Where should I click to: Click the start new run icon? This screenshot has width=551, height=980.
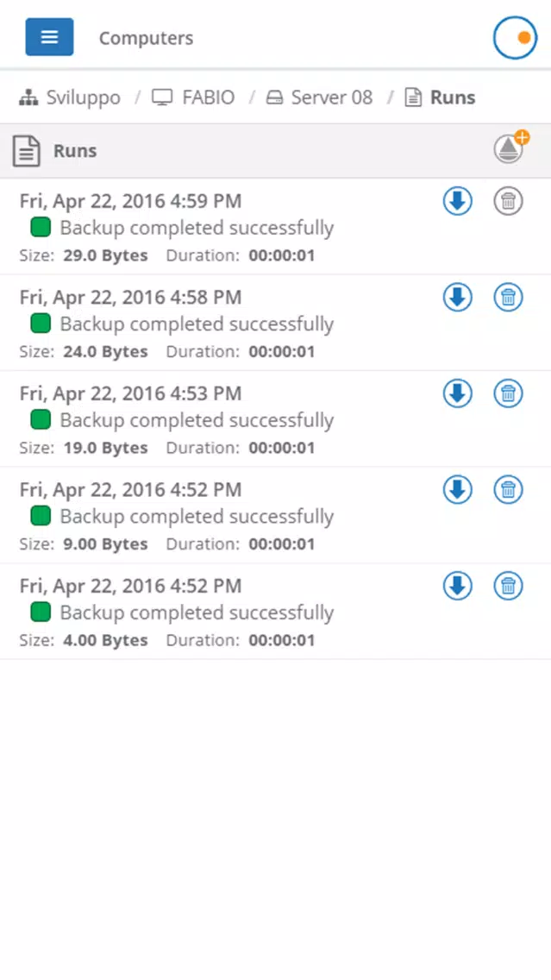(x=510, y=148)
